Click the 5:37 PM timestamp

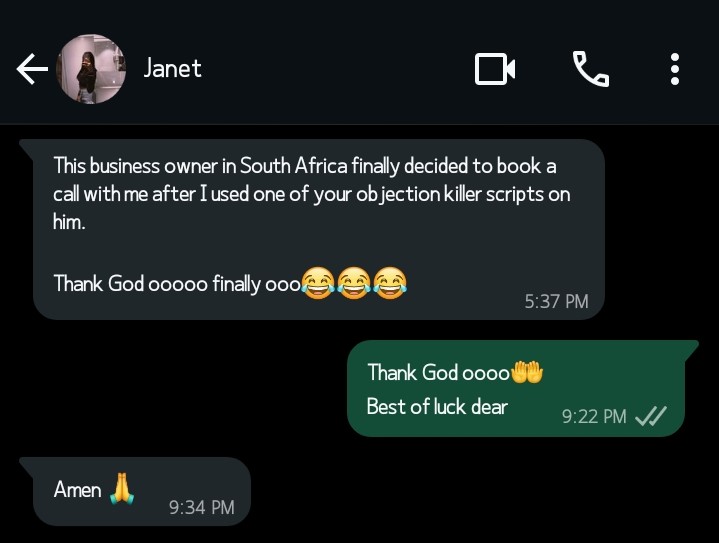556,301
